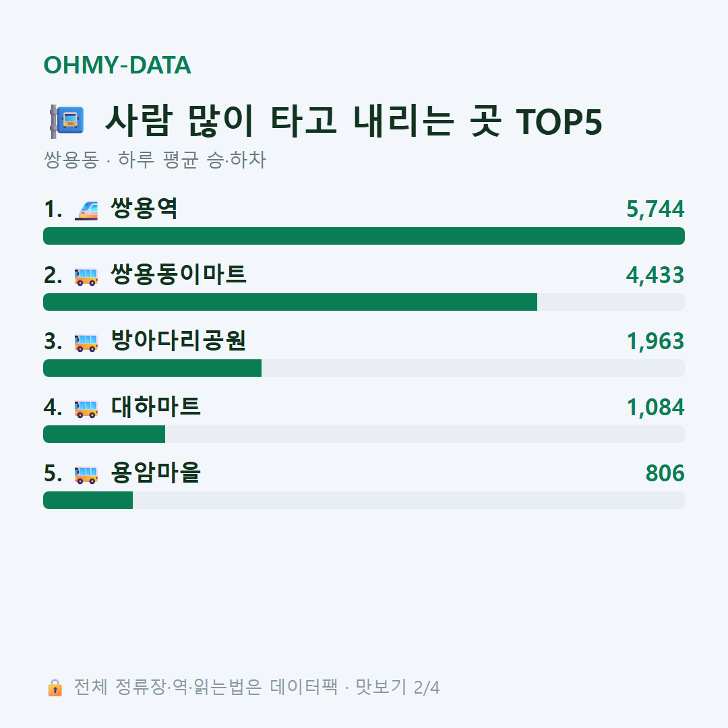Click the 대하마트 progress bar
The width and height of the screenshot is (728, 728).
click(x=364, y=434)
